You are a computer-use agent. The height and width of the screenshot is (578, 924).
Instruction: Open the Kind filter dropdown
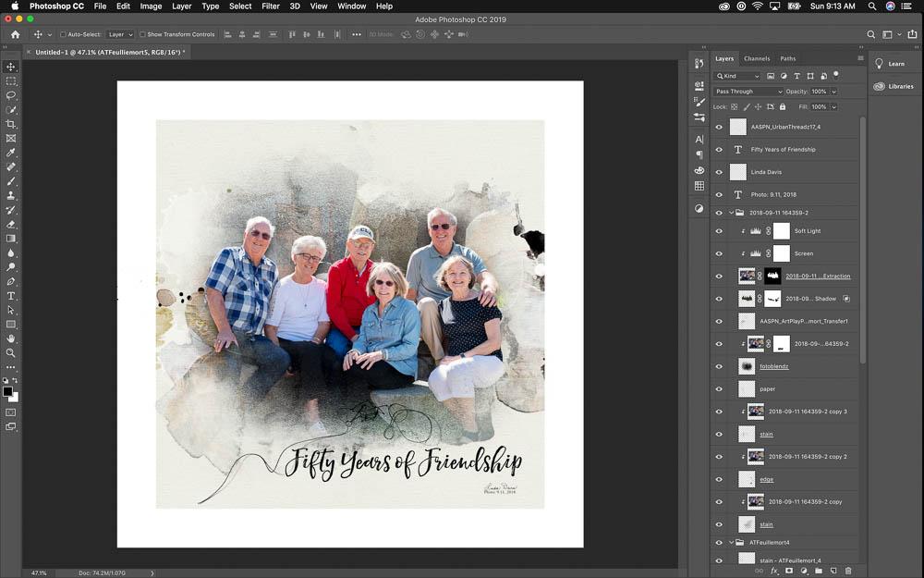click(x=737, y=76)
